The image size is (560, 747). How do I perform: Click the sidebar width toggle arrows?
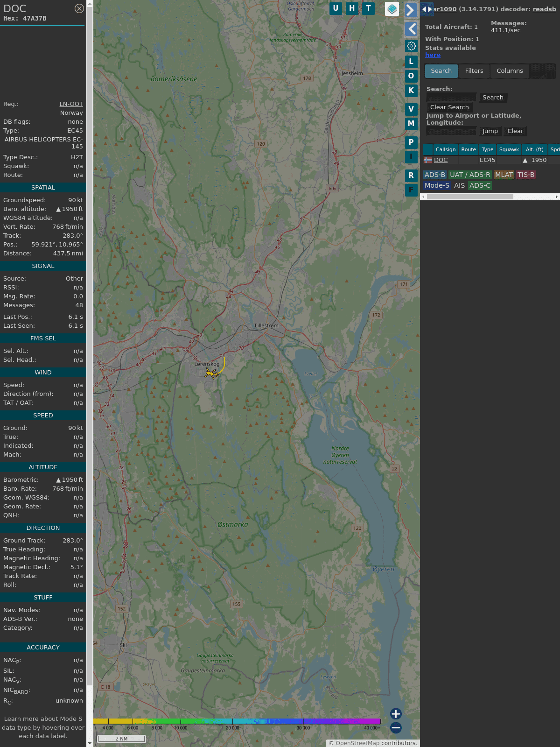[x=427, y=9]
